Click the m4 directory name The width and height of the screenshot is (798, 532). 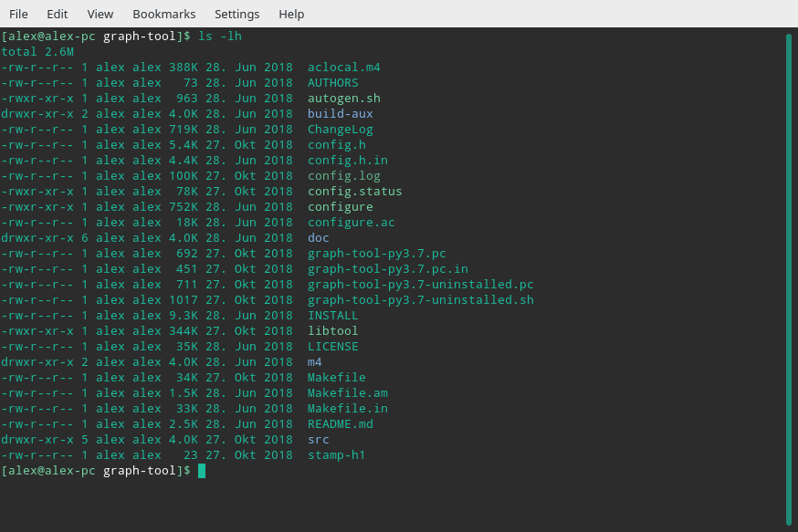(314, 362)
